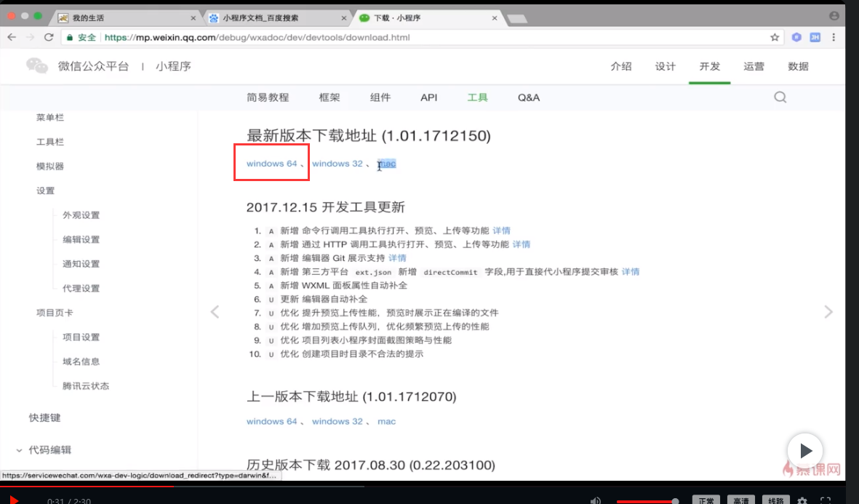Click the video volume speaker icon
This screenshot has width=859, height=504.
point(596,500)
